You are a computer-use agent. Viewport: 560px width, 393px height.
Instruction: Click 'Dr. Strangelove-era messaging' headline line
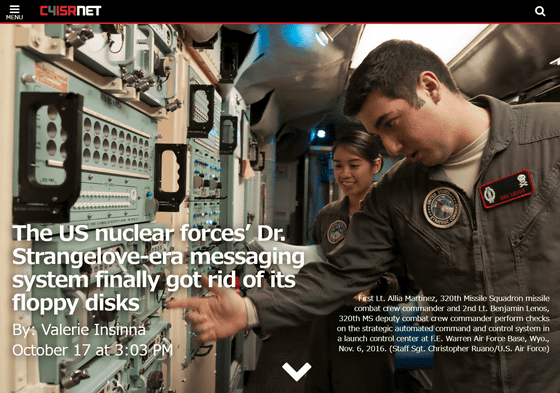tap(158, 257)
